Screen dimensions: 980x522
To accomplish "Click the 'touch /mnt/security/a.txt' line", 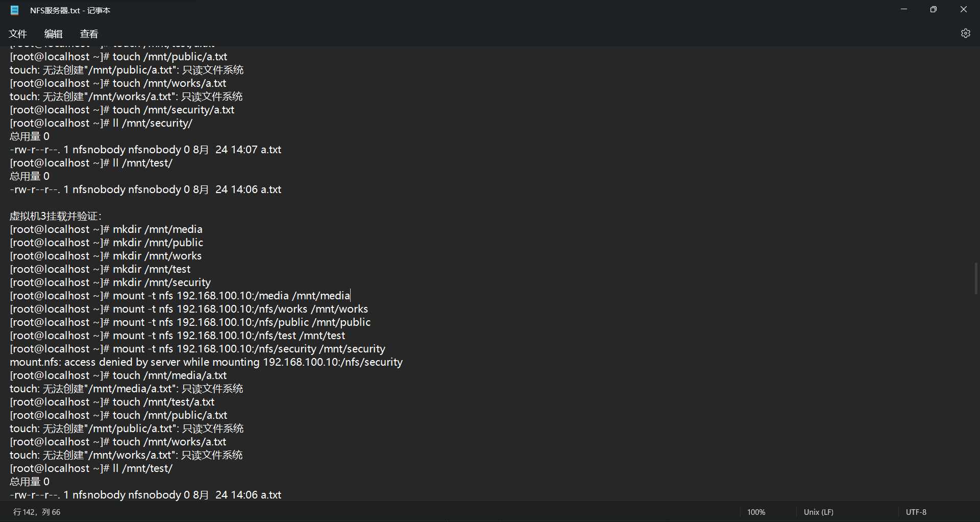I will (x=122, y=110).
